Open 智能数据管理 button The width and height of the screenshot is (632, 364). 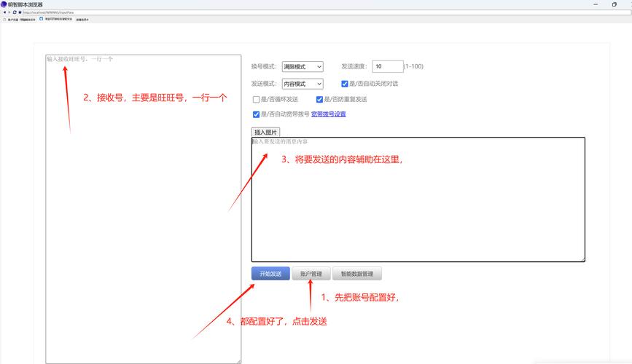[357, 274]
